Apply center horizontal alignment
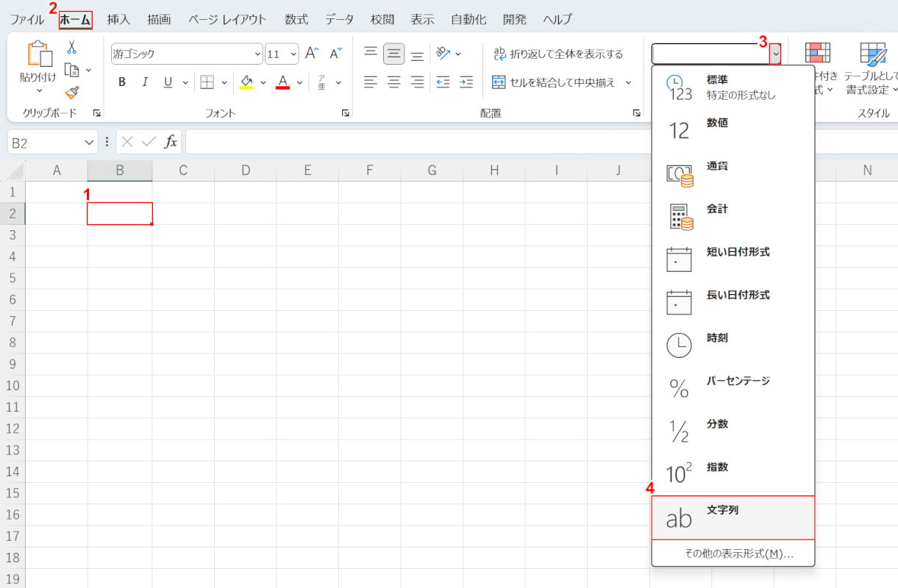The width and height of the screenshot is (898, 588). pos(393,82)
